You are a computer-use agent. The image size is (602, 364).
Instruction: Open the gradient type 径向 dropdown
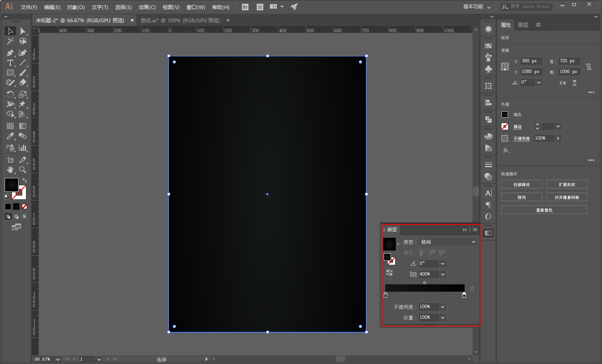pyautogui.click(x=448, y=242)
